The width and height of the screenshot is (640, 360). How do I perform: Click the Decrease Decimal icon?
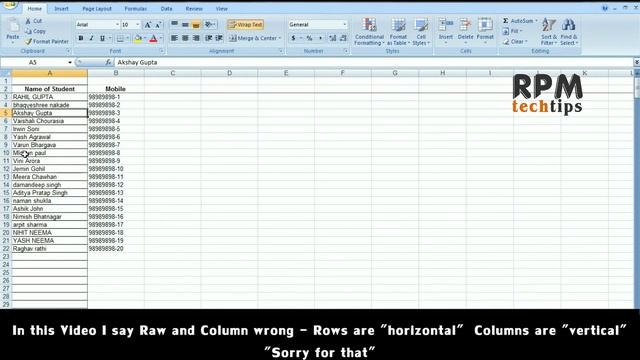[343, 38]
